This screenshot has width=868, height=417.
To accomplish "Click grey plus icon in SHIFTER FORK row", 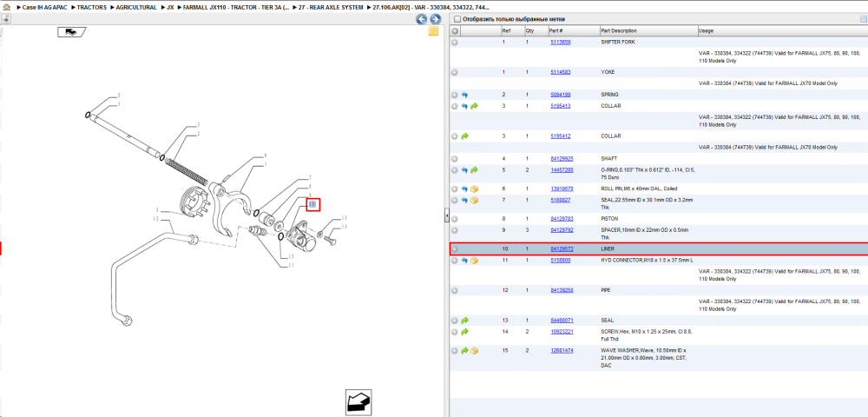I will pos(455,42).
